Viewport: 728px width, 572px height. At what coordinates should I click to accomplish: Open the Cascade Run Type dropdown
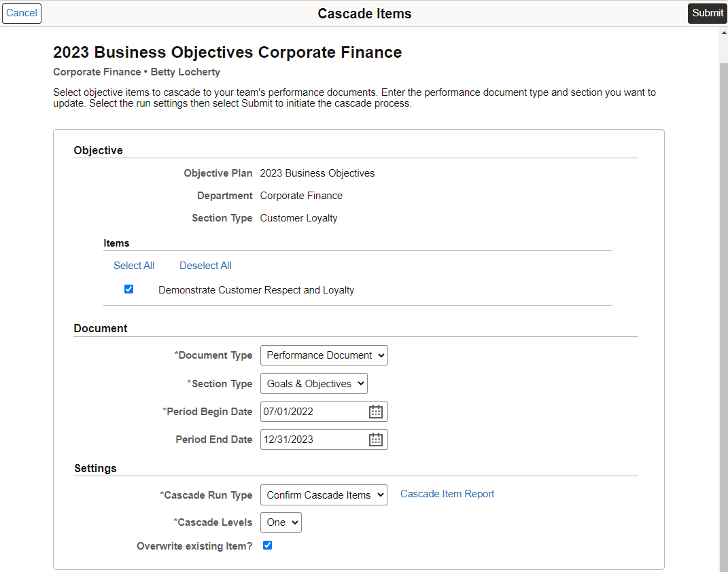(324, 495)
